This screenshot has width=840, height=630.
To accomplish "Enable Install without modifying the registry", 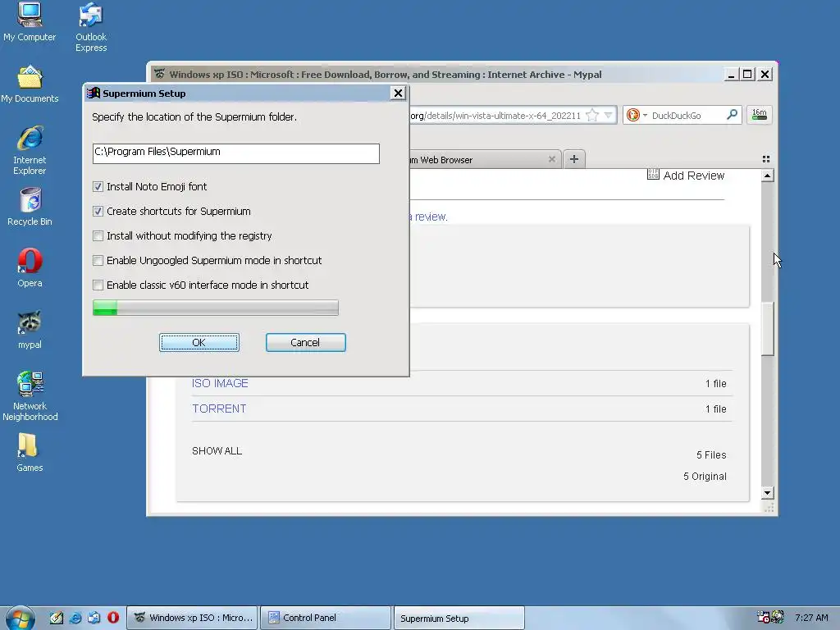I will point(98,235).
